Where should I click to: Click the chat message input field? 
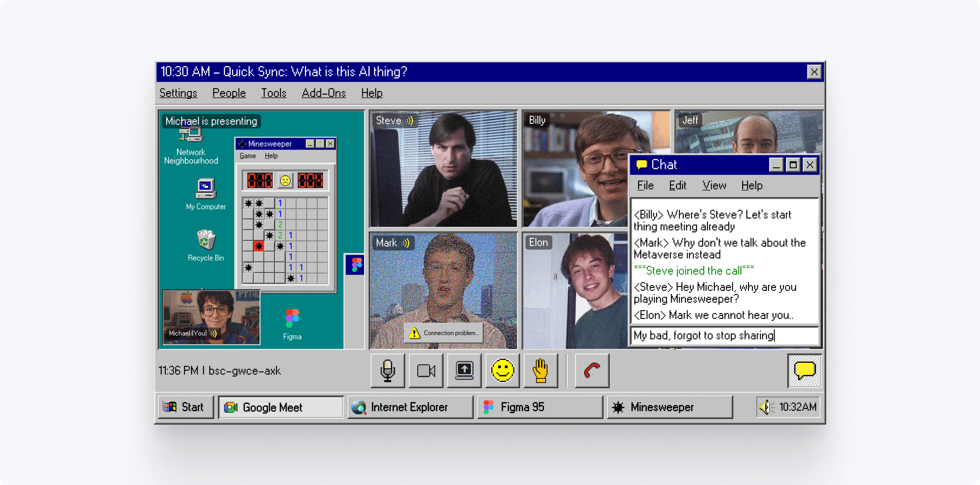coord(724,335)
